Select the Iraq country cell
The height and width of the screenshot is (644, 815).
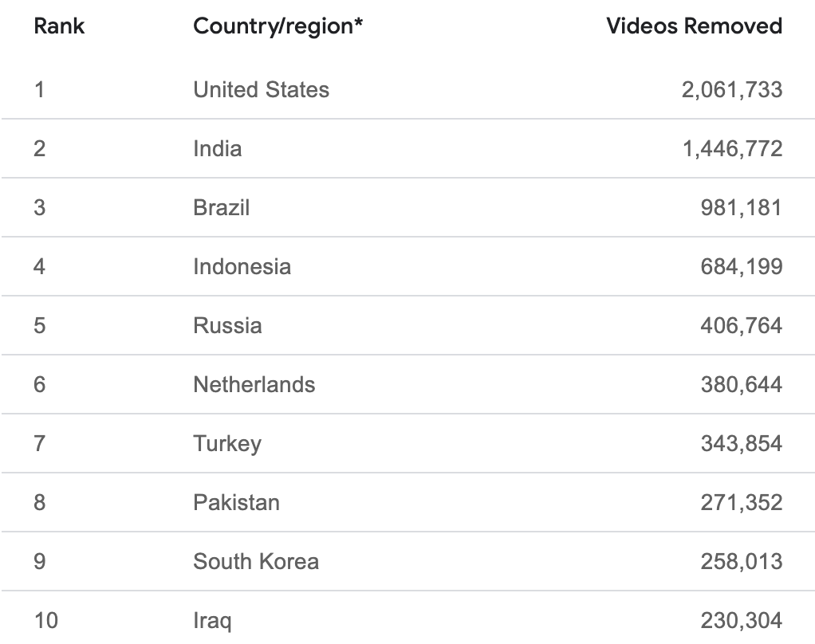212,622
